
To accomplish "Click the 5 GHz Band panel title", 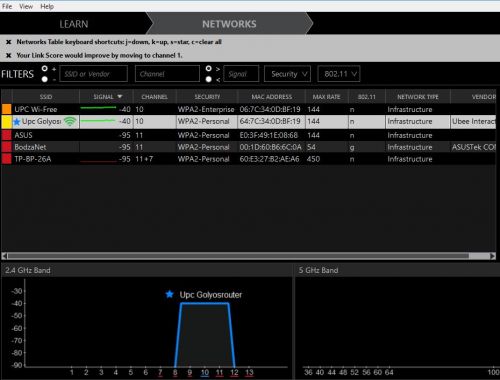I will [318, 270].
